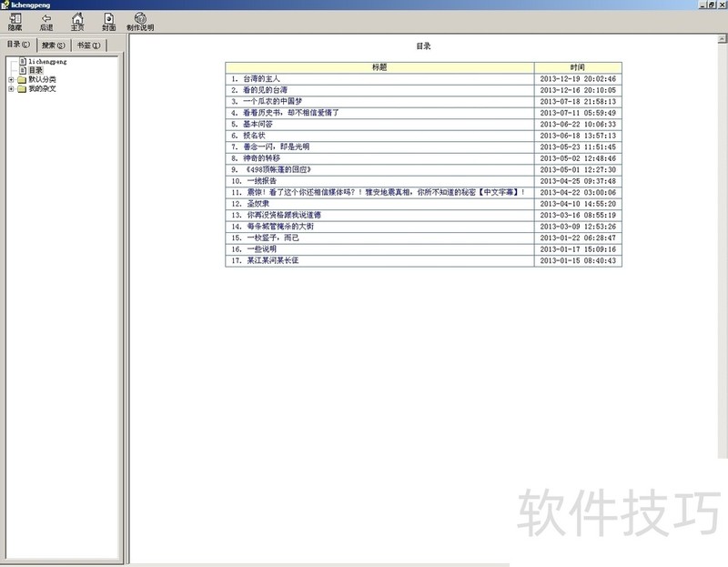
Task: Switch to the 搜索 tab
Action: pos(54,45)
